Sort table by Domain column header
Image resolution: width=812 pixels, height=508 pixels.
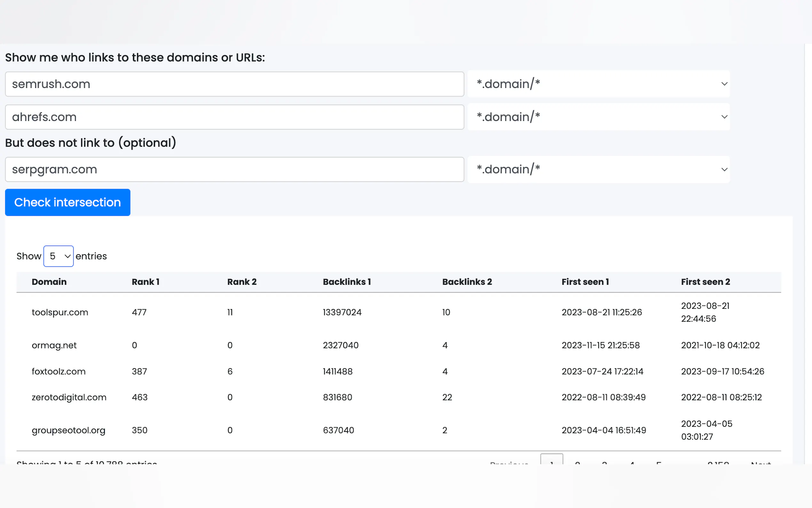[x=49, y=282]
